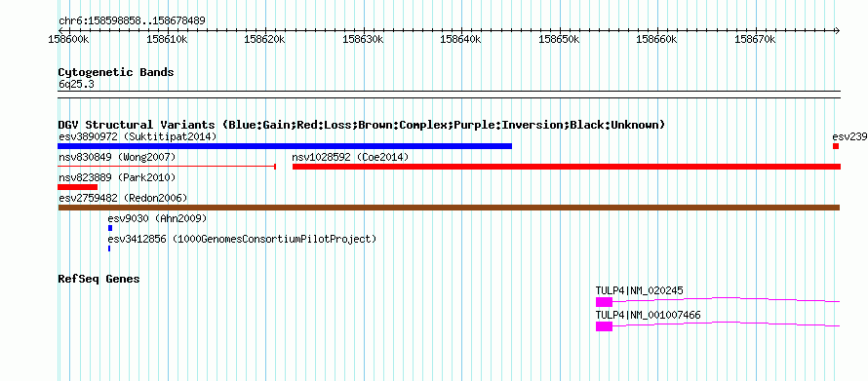Click the left arrowhead of the ruler
Screen dimensions: 868x381
[x=60, y=30]
